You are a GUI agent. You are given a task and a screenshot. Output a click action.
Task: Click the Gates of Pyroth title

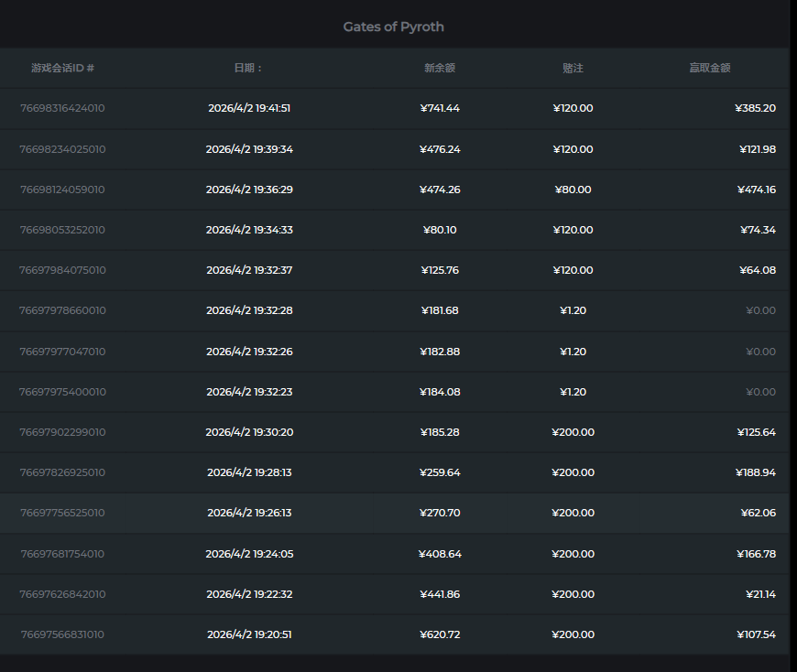click(394, 27)
